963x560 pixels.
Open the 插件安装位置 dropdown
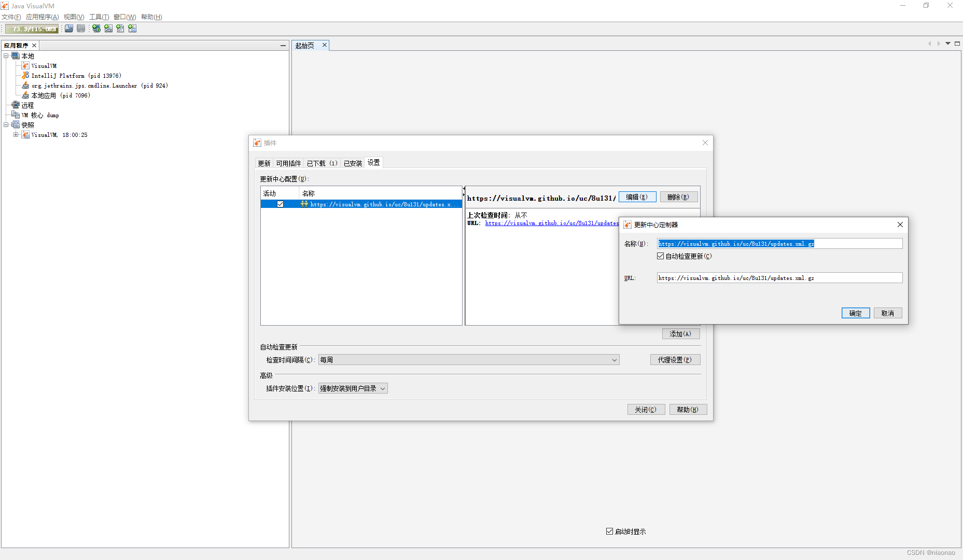point(353,388)
